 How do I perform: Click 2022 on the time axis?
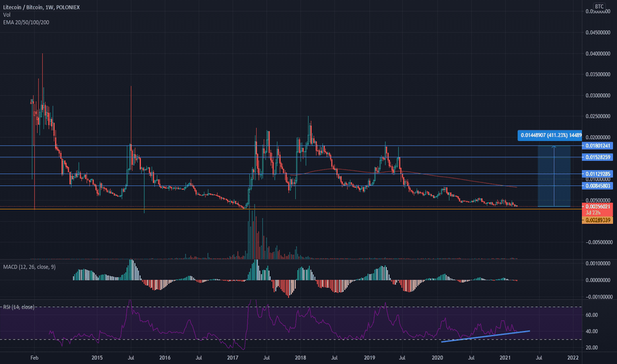coord(573,357)
